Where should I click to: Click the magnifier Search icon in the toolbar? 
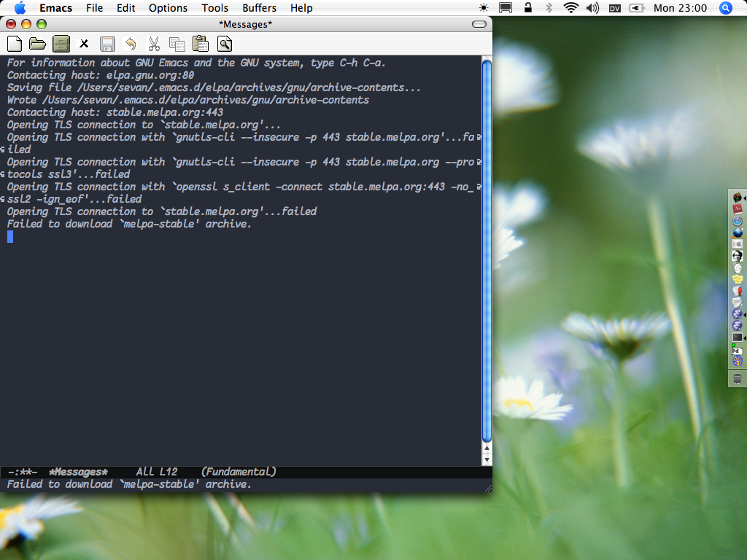(224, 44)
